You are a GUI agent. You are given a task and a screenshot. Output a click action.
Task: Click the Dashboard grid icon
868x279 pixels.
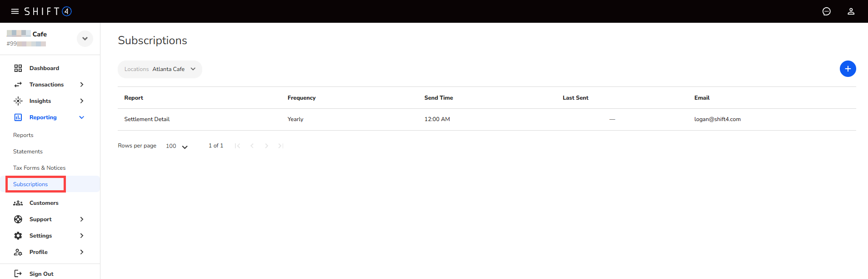click(18, 68)
